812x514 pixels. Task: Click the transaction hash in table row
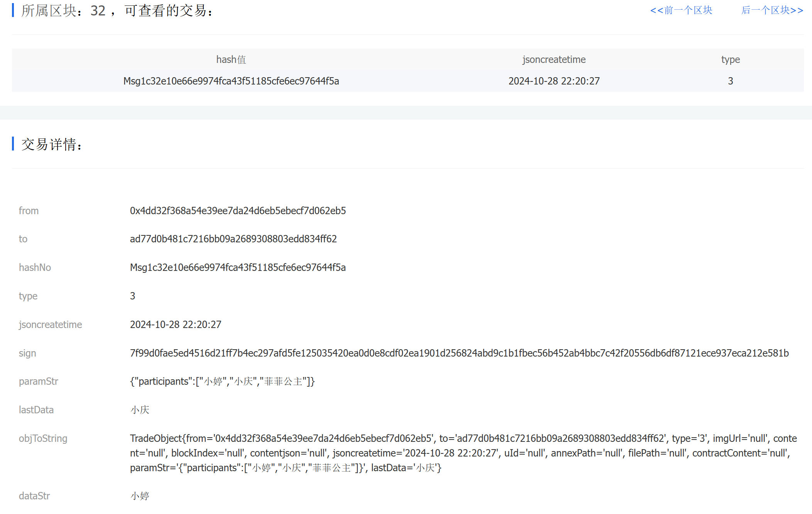click(231, 81)
